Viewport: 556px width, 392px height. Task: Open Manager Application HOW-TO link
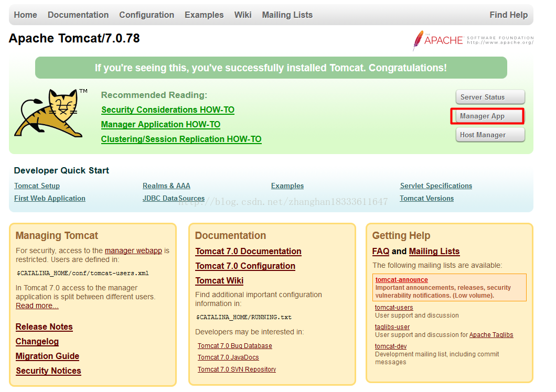(x=161, y=124)
